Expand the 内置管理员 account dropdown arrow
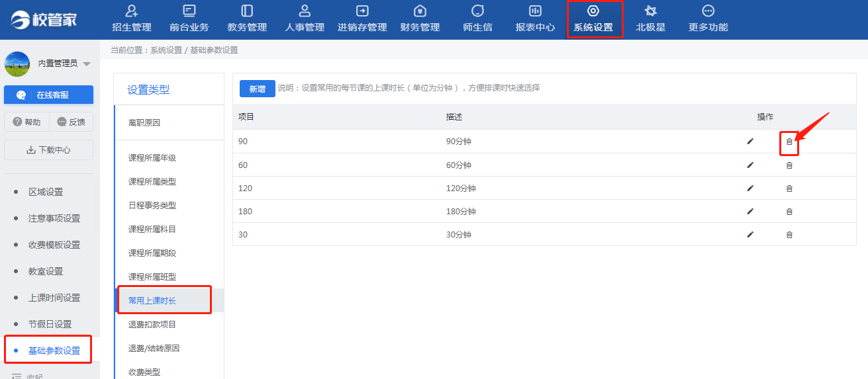This screenshot has height=379, width=868. (x=87, y=64)
